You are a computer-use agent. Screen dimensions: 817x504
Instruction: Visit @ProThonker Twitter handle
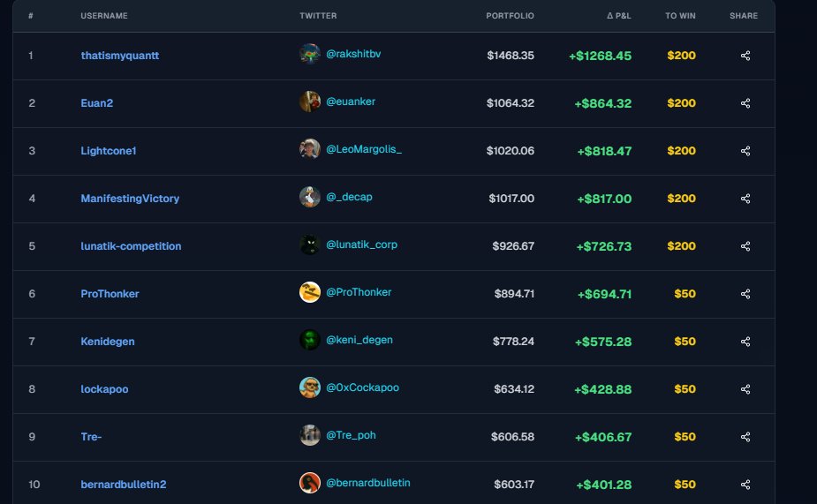(359, 293)
